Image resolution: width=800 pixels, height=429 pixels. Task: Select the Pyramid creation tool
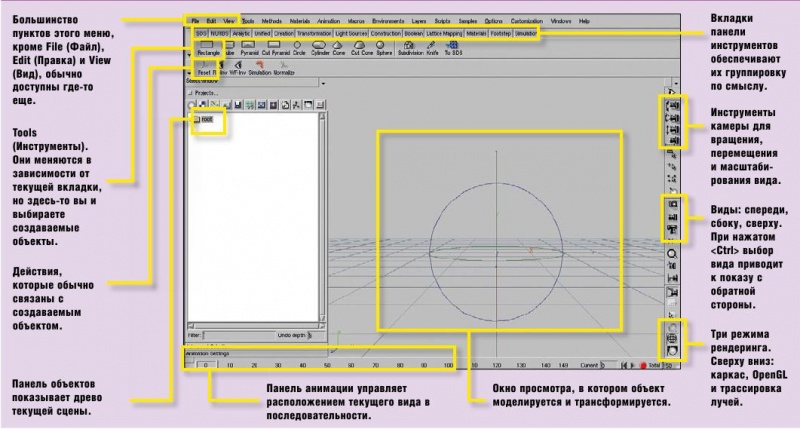pos(249,48)
